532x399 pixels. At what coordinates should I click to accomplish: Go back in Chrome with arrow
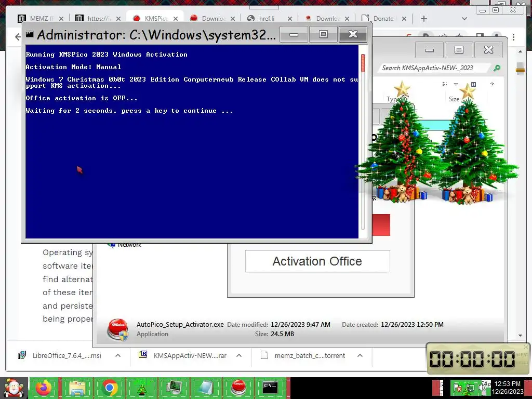click(x=17, y=37)
